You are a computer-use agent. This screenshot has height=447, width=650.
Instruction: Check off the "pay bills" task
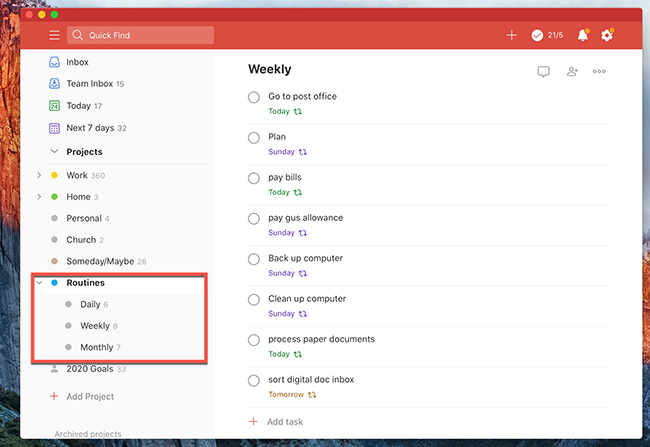click(x=254, y=178)
